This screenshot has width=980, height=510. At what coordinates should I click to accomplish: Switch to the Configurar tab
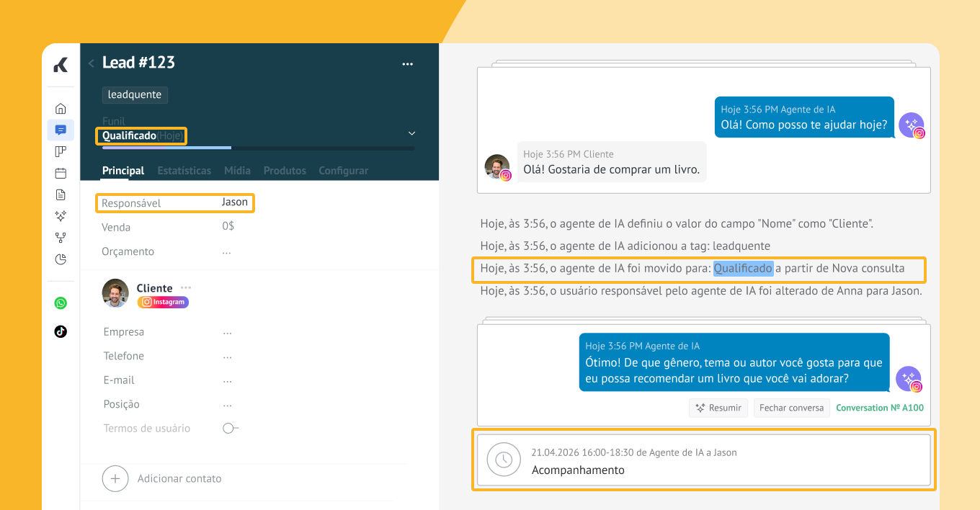pyautogui.click(x=343, y=171)
